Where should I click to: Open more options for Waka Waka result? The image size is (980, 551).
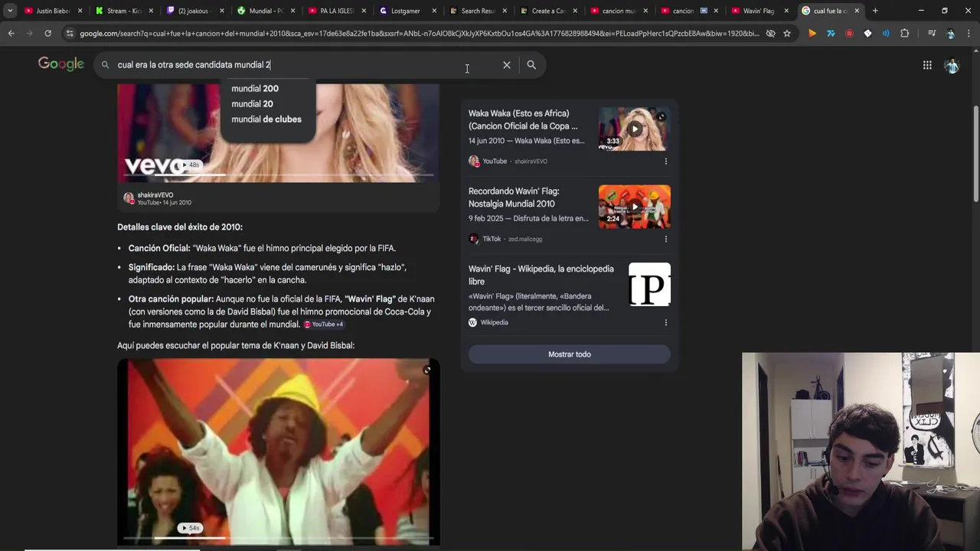click(x=665, y=161)
